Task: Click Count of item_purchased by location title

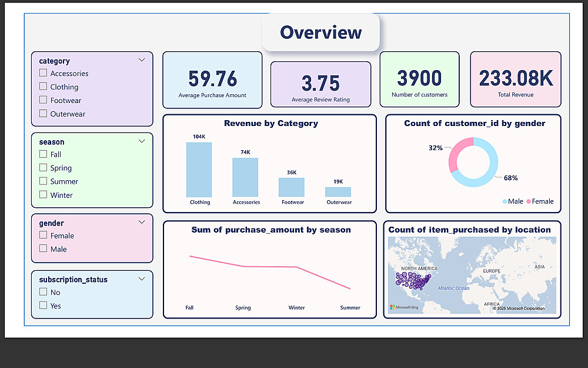Action: point(469,230)
